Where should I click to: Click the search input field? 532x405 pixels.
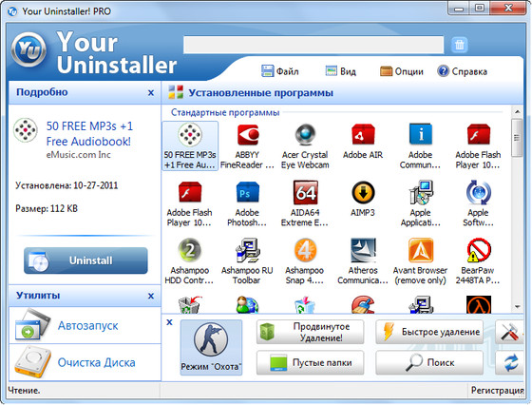[313, 45]
